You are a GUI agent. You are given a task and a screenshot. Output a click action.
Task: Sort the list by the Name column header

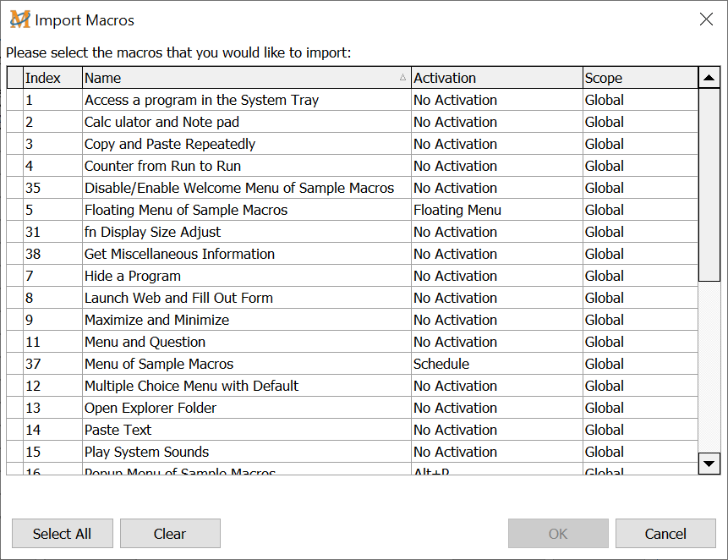click(245, 78)
